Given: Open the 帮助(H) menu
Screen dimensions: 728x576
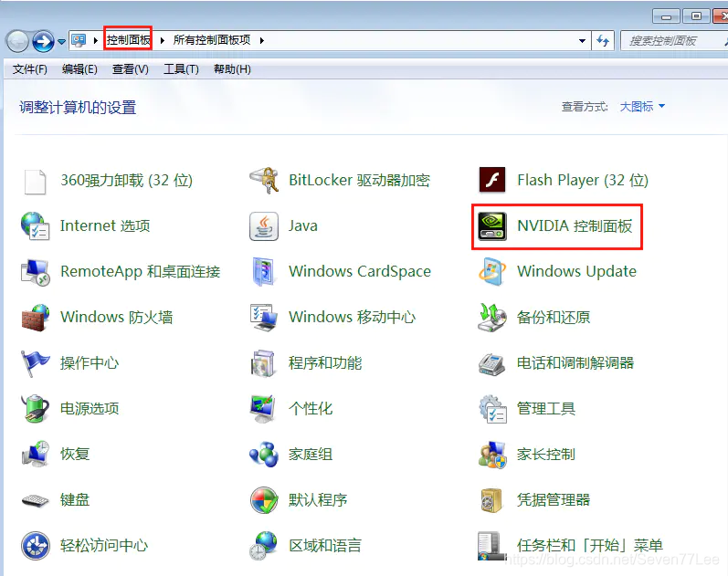Looking at the screenshot, I should pos(232,69).
